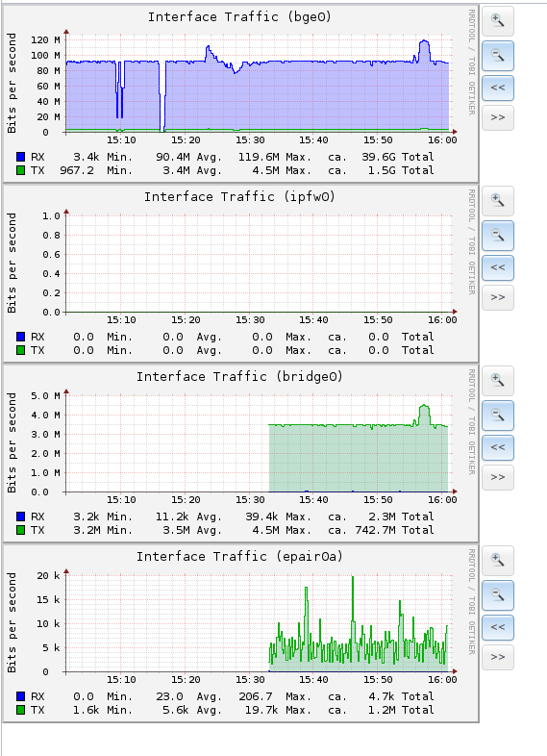Select the epair0a TX 1.2M total value
Image resolution: width=547 pixels, height=756 pixels.
[383, 710]
